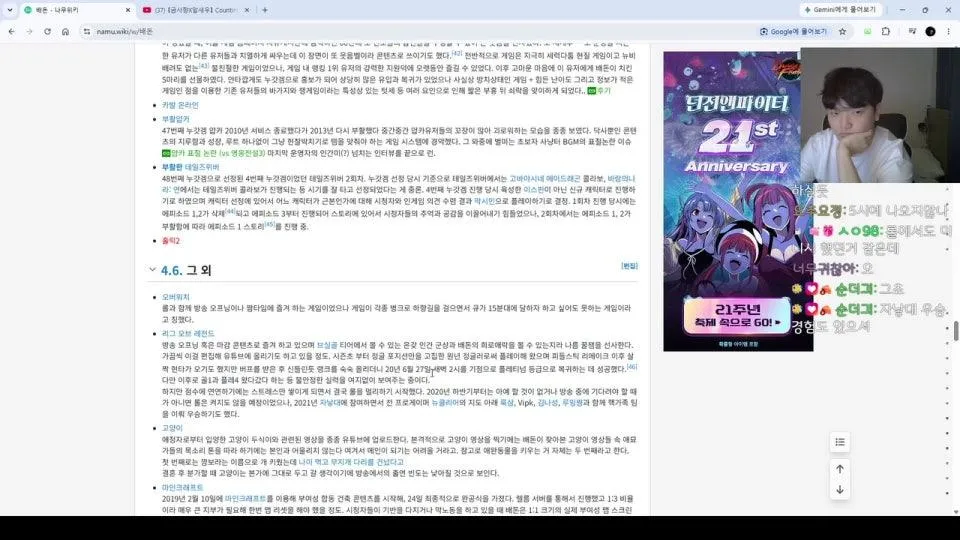Open the table of contents list button

[x=839, y=442]
